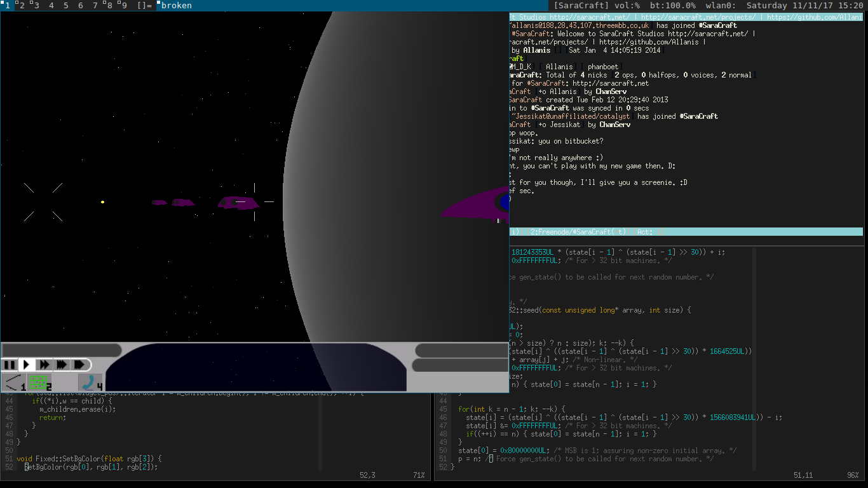Open the green grid icon labeled 2

click(x=39, y=382)
